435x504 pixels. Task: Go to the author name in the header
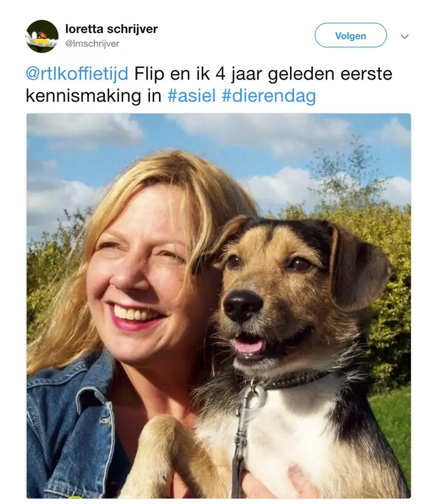112,29
